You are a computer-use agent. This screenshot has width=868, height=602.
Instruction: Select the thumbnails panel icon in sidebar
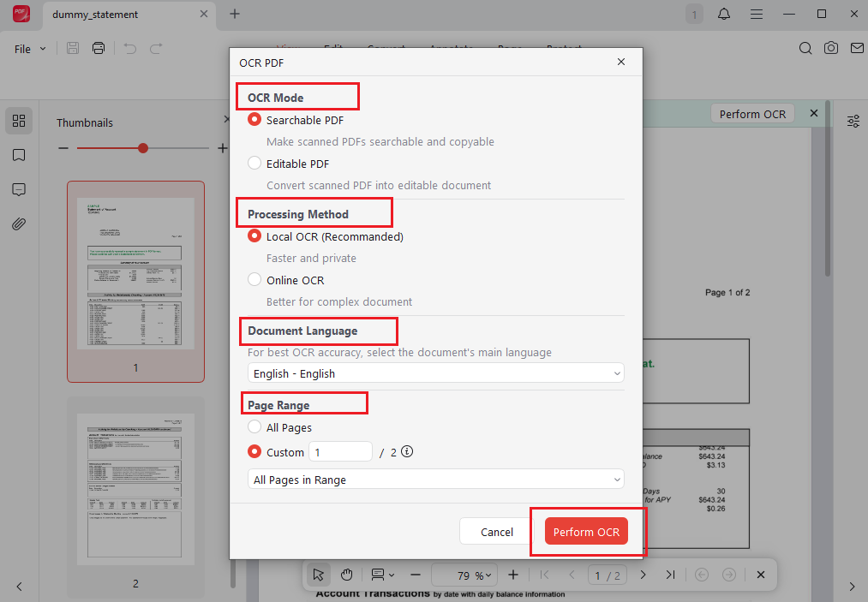tap(19, 121)
